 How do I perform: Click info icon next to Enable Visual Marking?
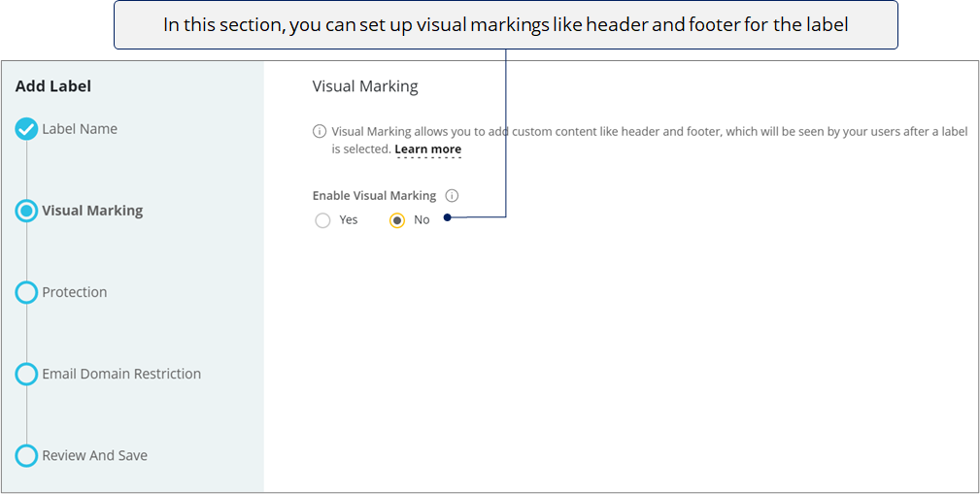click(452, 195)
